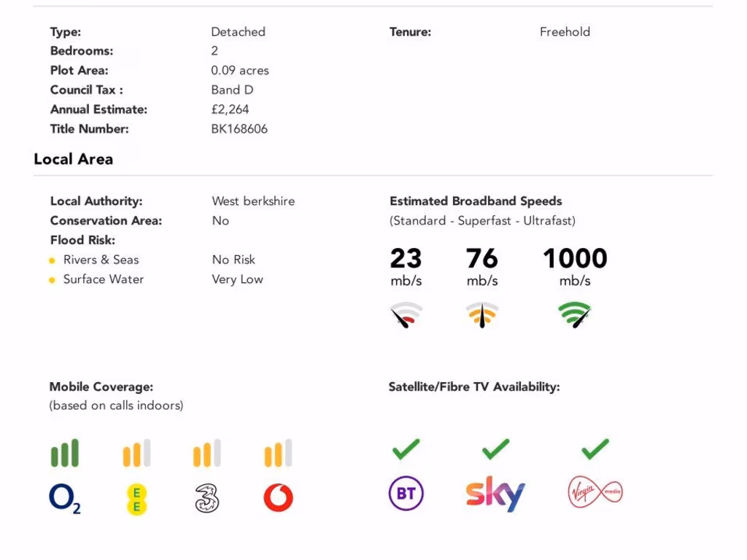This screenshot has width=747, height=560.
Task: Click the title number BK168606
Action: [239, 129]
